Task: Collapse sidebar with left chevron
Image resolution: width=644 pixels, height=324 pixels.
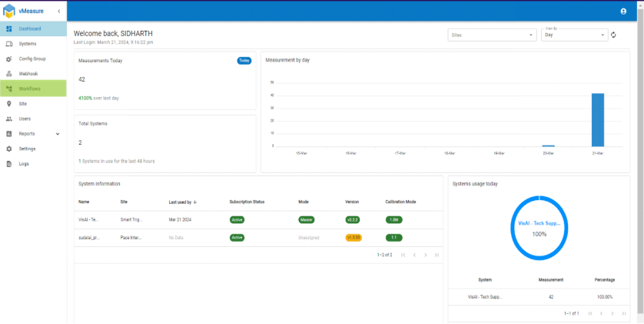Action: [x=58, y=11]
